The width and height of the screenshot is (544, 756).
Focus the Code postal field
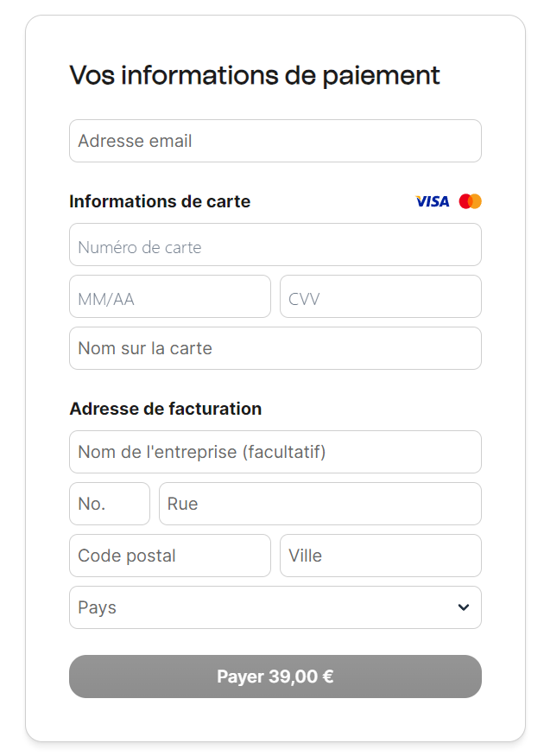[x=169, y=556]
